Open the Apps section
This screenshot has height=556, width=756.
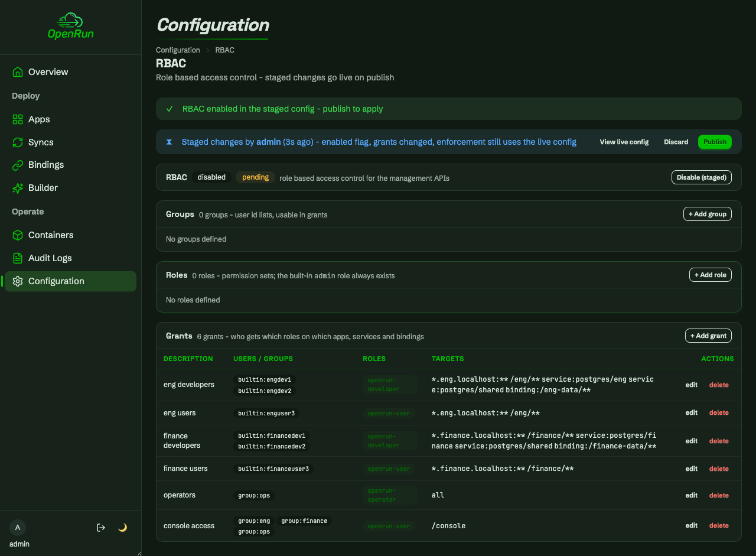point(70,119)
